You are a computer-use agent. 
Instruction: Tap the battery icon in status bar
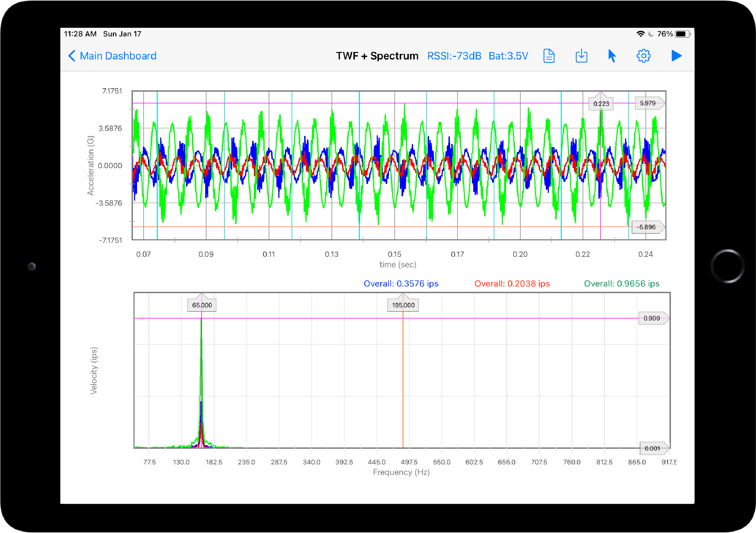tap(682, 34)
